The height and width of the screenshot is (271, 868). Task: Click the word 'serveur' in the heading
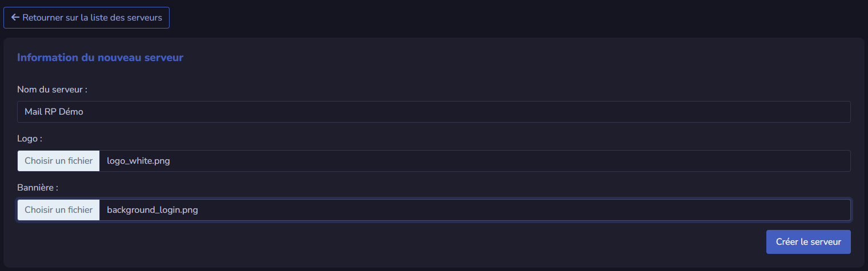click(165, 58)
